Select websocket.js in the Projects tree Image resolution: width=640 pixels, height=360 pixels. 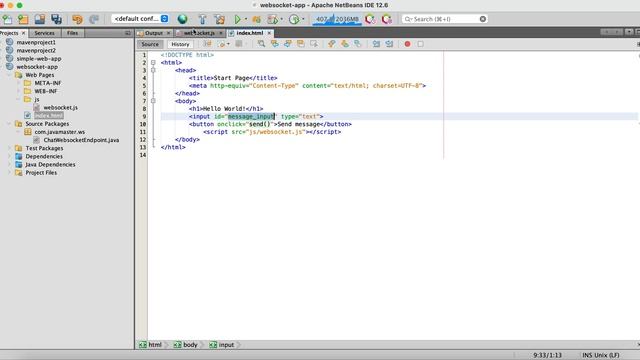tap(60, 107)
